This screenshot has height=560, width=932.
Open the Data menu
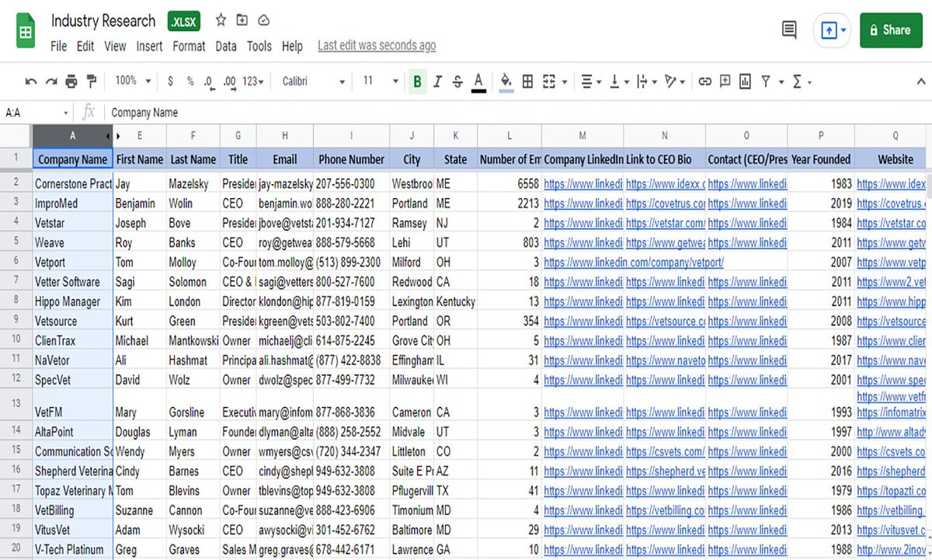click(x=226, y=47)
